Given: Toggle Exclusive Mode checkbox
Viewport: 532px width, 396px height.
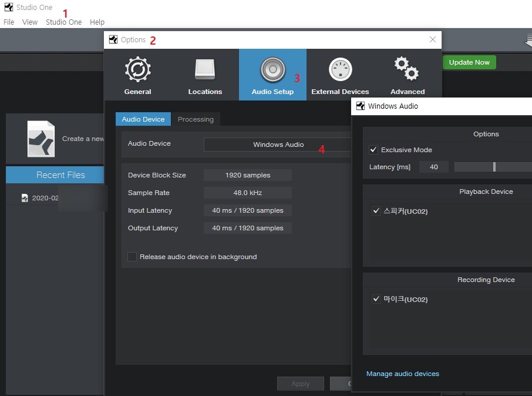Looking at the screenshot, I should tap(373, 150).
